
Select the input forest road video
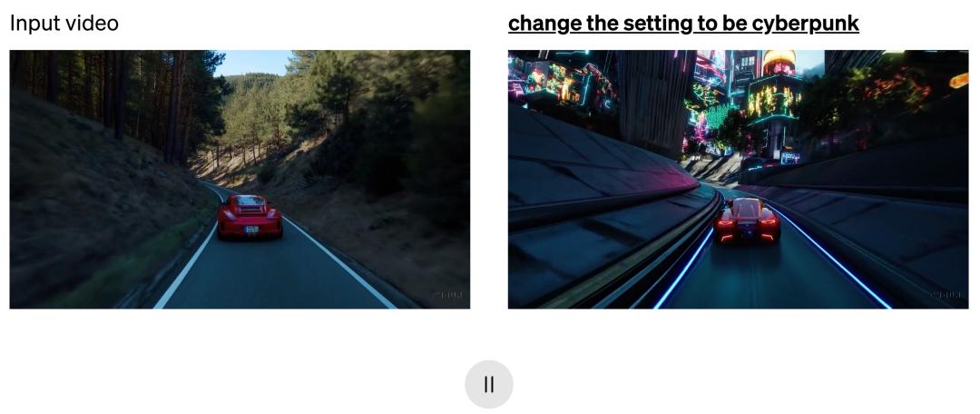[240, 180]
